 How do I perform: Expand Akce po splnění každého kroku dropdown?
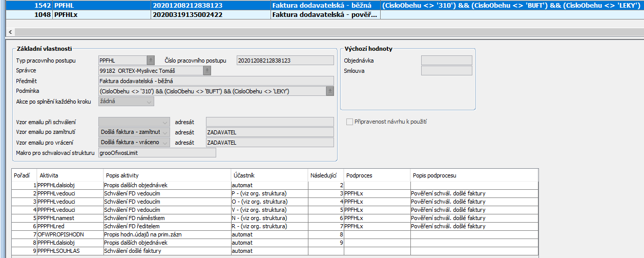(x=149, y=102)
